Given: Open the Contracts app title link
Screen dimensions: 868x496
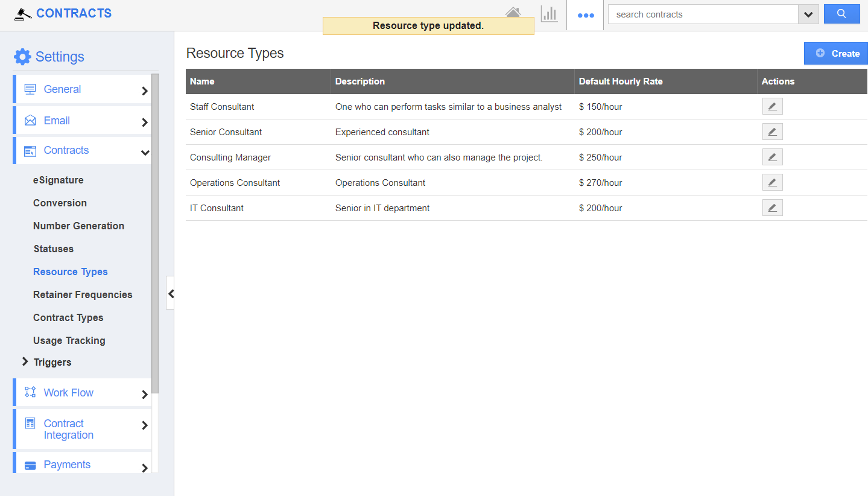Looking at the screenshot, I should coord(74,13).
